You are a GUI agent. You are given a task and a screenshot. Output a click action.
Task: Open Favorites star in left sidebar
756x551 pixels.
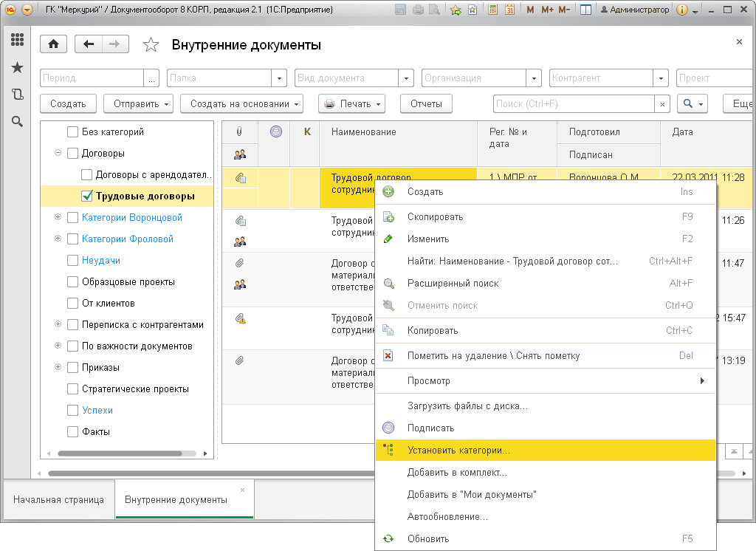point(18,67)
